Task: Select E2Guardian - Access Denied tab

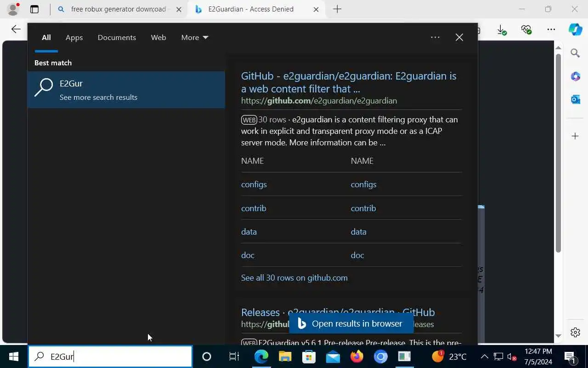Action: point(256,9)
